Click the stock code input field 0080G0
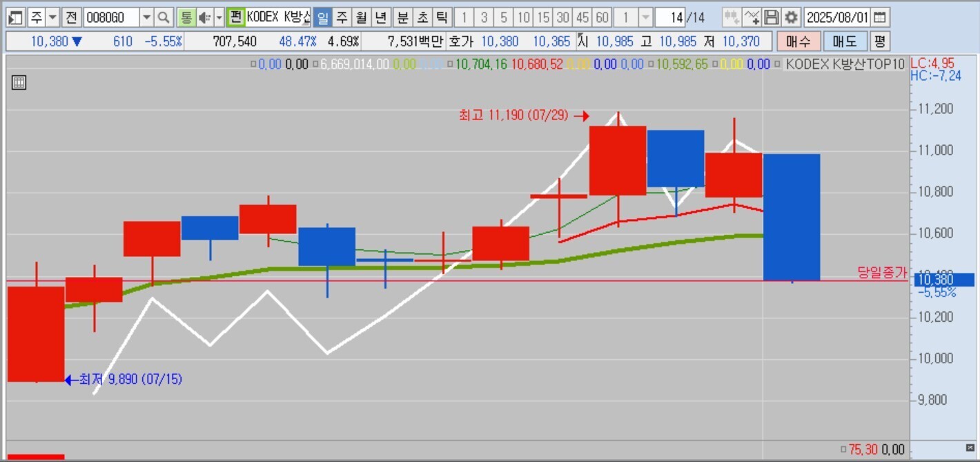The height and width of the screenshot is (462, 980). pos(111,17)
